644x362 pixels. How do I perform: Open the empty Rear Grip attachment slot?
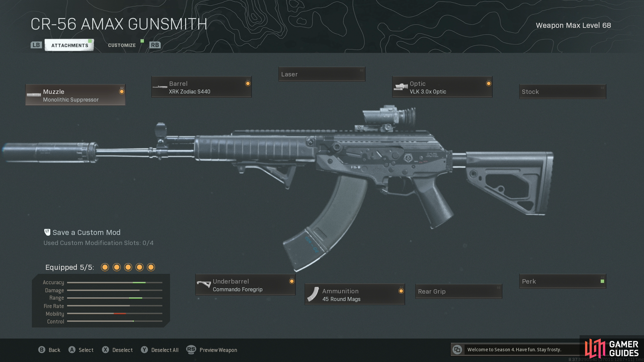click(459, 291)
